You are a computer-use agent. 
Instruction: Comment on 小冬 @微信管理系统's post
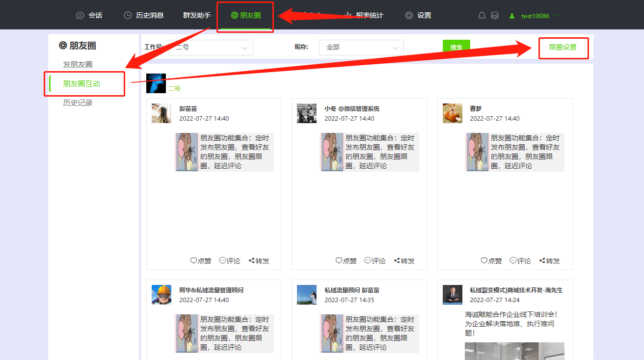pyautogui.click(x=375, y=261)
